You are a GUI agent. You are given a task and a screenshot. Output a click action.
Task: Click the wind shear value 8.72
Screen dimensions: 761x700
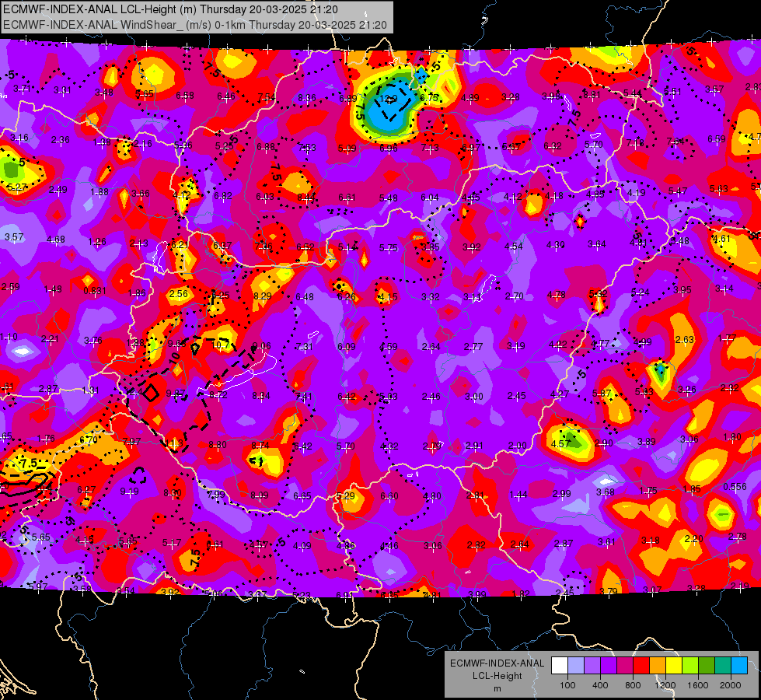point(218,395)
